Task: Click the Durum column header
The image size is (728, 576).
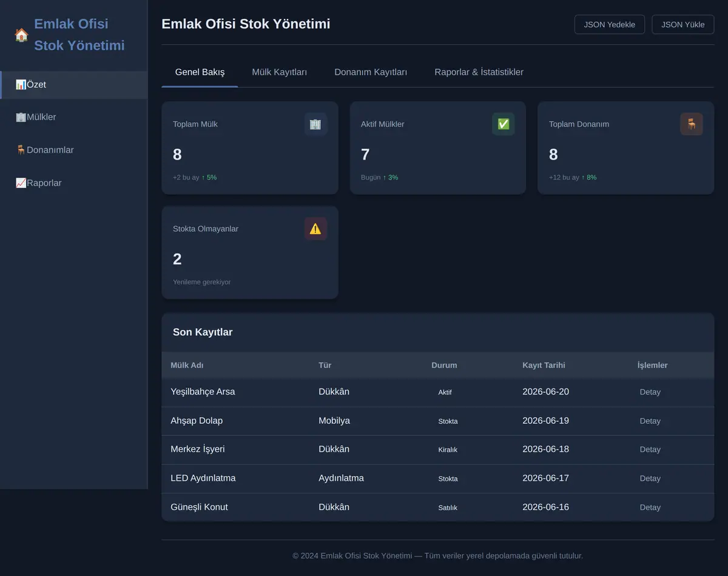Action: coord(444,366)
